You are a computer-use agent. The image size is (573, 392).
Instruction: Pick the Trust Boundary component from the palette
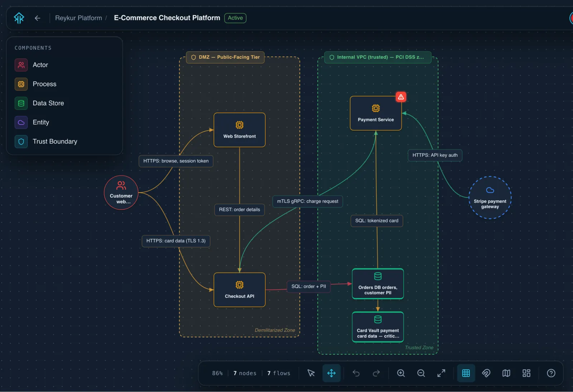(x=64, y=141)
